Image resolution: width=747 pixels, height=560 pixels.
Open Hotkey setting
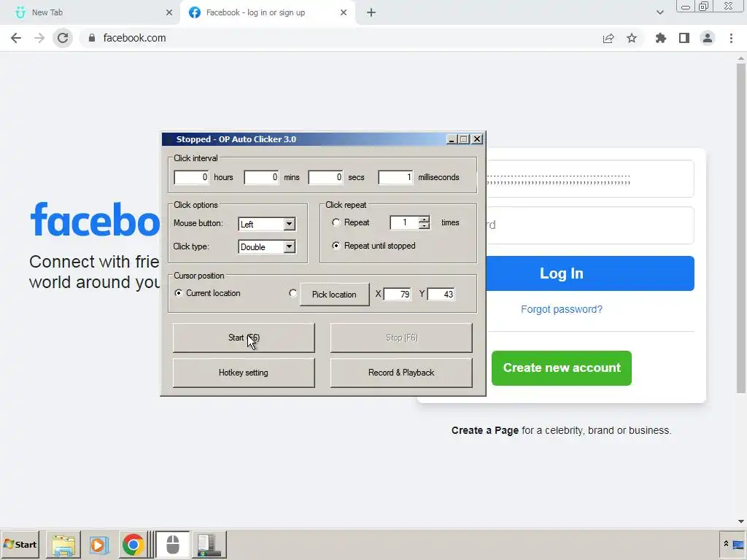[244, 373]
